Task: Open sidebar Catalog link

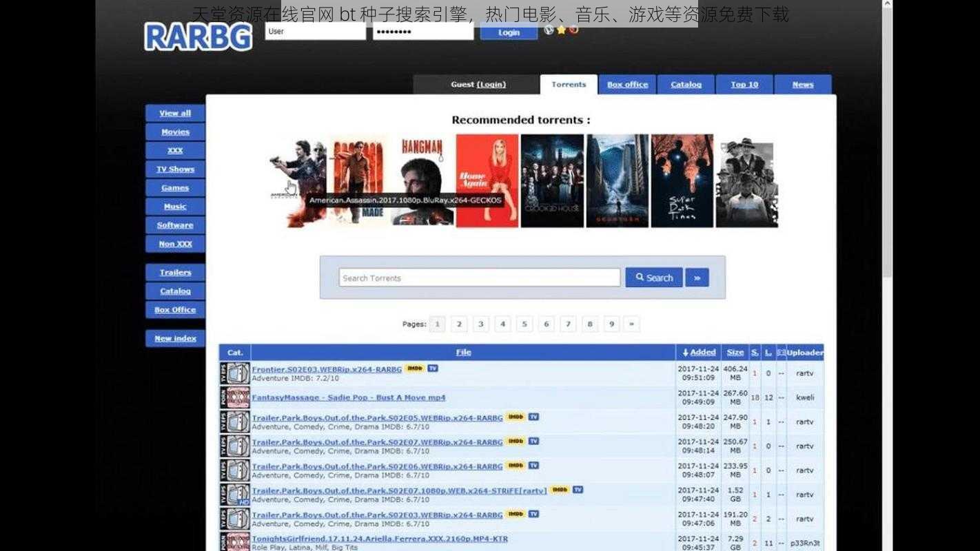Action: (x=175, y=291)
